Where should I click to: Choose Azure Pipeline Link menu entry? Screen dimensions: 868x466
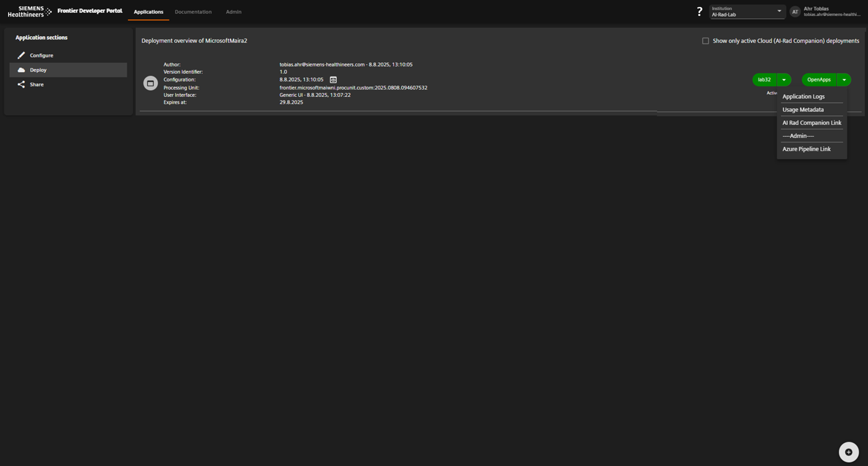click(x=806, y=149)
